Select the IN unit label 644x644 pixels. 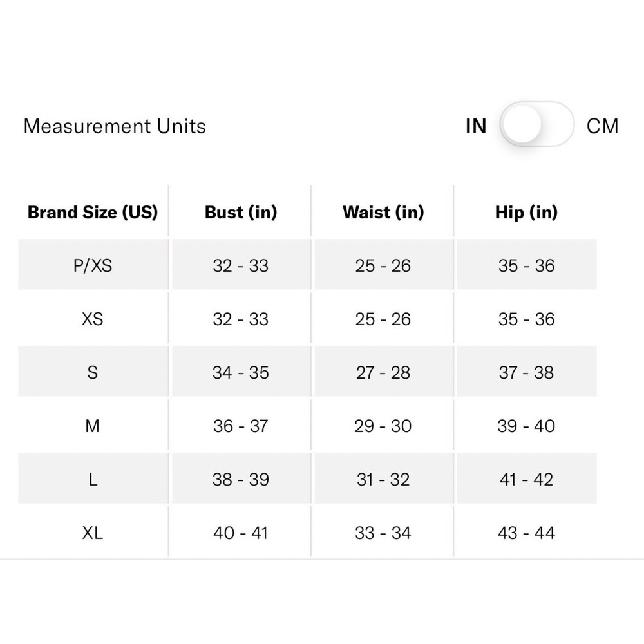click(476, 126)
